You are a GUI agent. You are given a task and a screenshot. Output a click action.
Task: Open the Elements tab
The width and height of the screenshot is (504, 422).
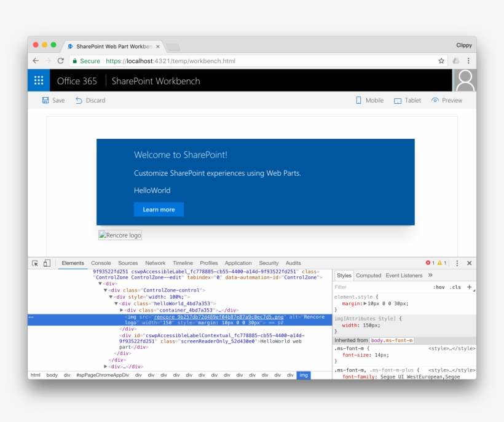(x=73, y=263)
